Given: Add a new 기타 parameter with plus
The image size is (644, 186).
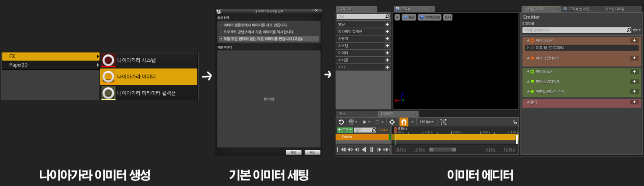Looking at the screenshot, I should [387, 68].
